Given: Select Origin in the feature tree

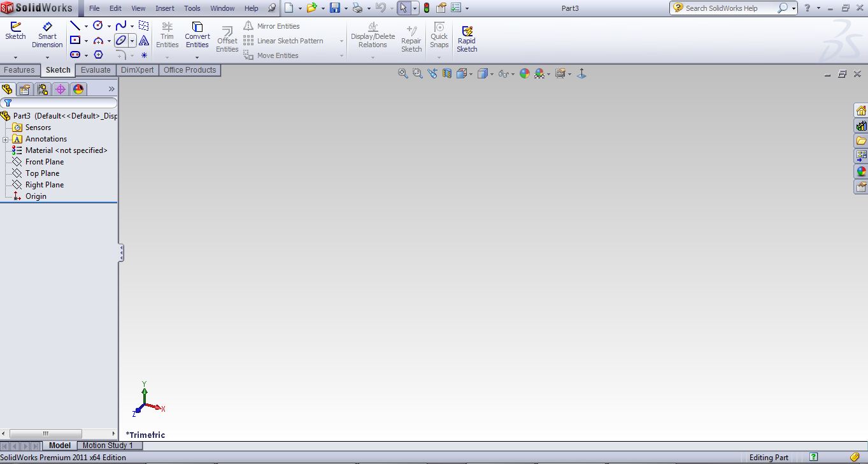Looking at the screenshot, I should 36,196.
